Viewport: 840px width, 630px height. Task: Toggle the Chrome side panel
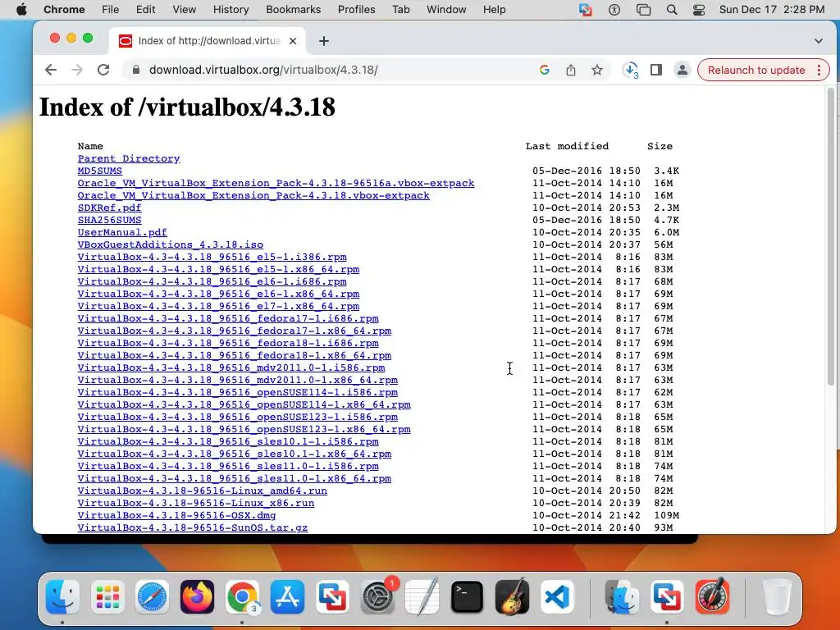click(x=656, y=71)
